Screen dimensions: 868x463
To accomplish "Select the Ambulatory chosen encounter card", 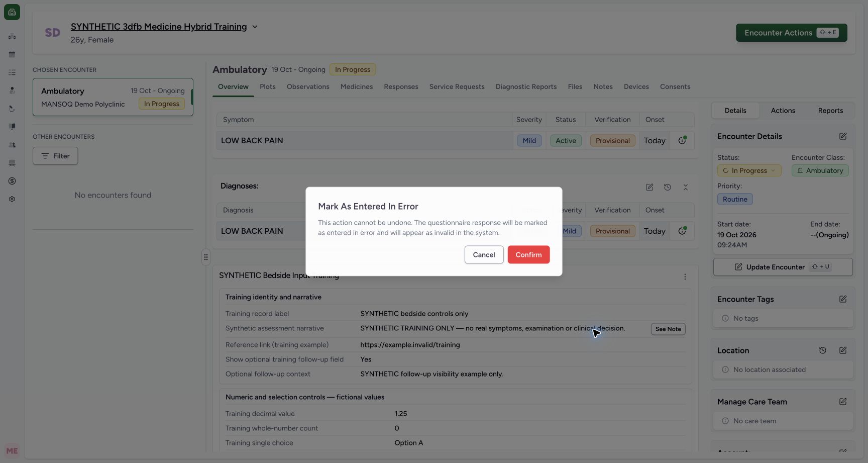I will (x=113, y=97).
